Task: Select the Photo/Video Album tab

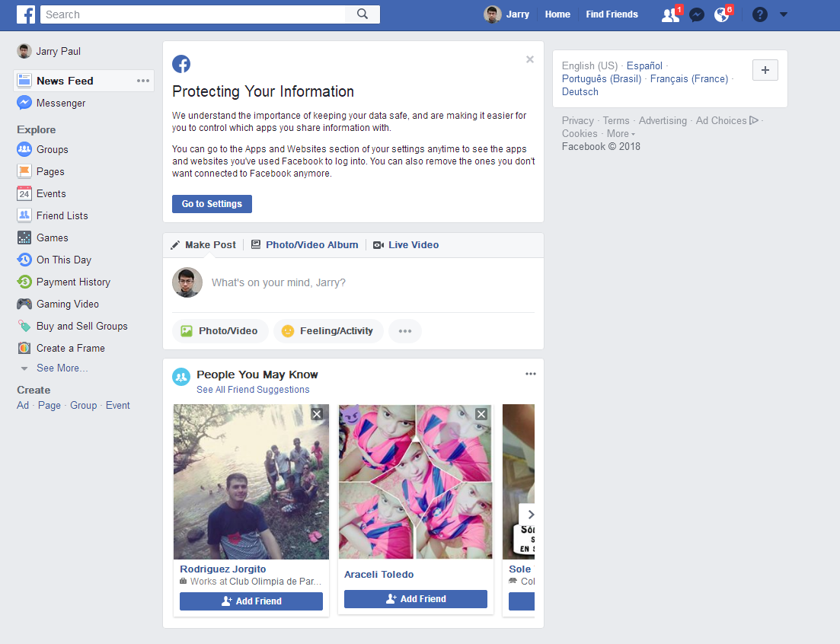Action: (305, 244)
